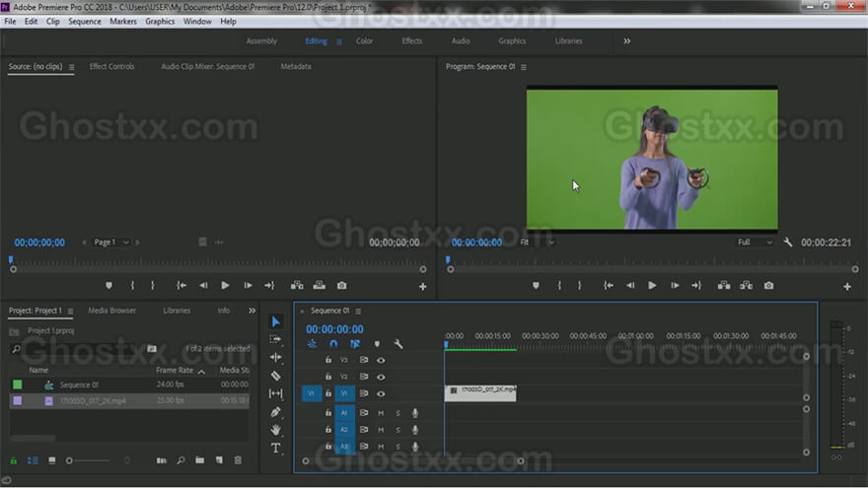Toggle lock on track V3
Image resolution: width=868 pixels, height=488 pixels.
(328, 360)
